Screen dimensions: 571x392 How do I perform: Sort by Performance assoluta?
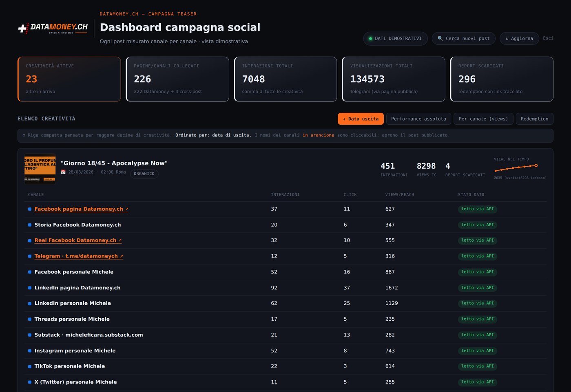coord(418,119)
